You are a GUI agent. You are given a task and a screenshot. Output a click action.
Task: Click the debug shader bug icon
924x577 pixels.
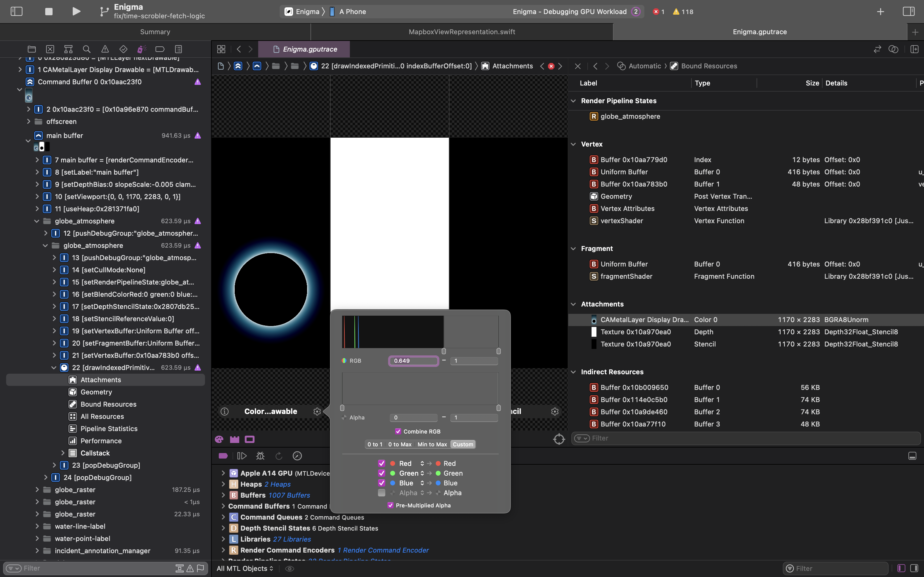click(260, 456)
